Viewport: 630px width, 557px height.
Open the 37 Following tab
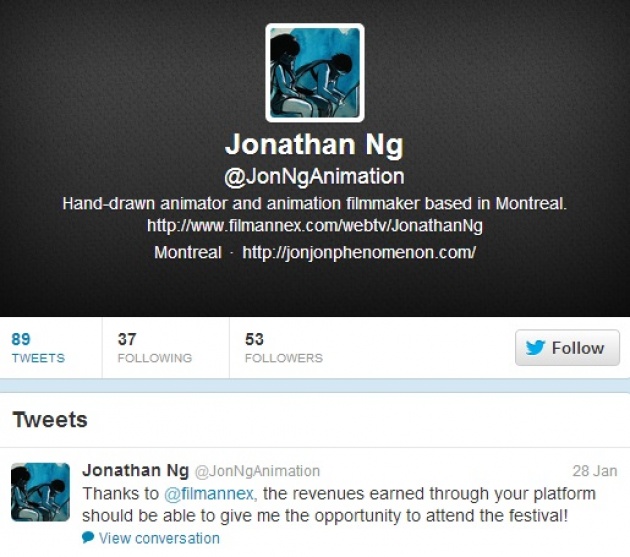(155, 348)
